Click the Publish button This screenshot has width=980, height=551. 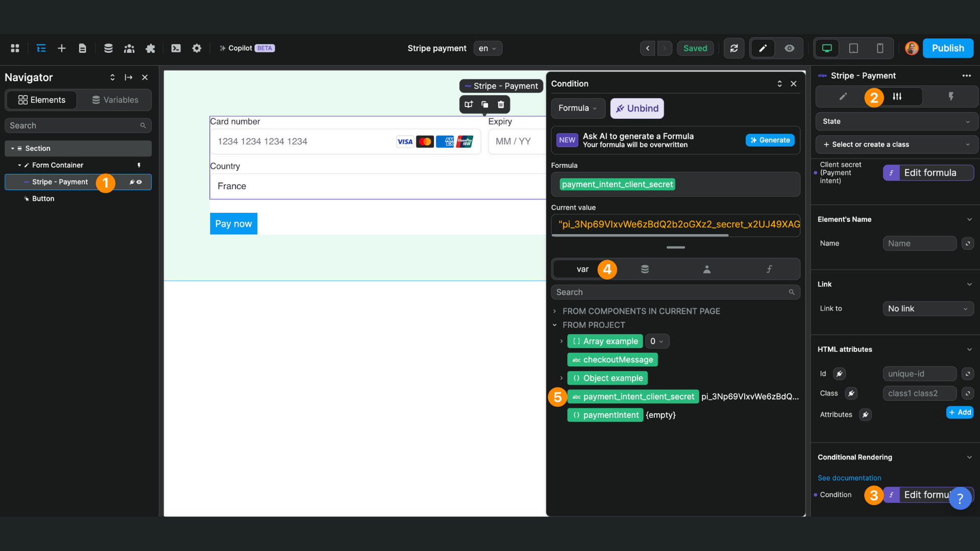947,48
